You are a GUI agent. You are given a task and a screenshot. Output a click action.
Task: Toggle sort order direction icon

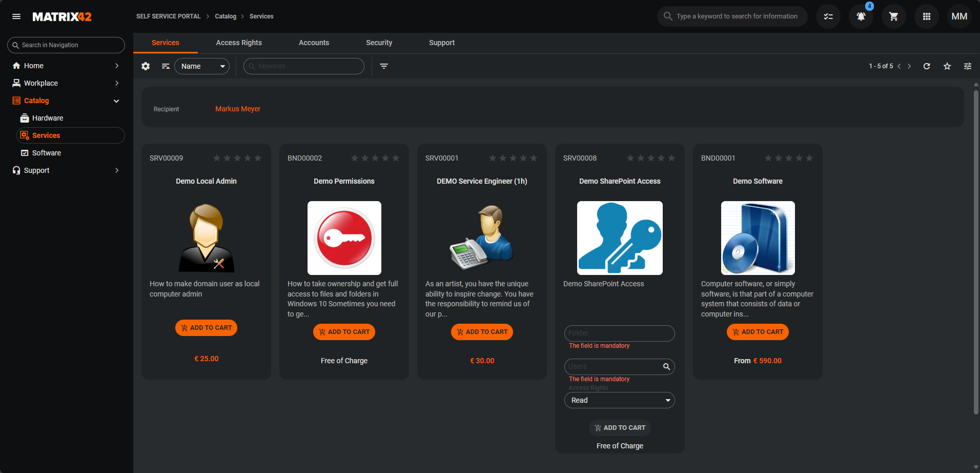166,66
